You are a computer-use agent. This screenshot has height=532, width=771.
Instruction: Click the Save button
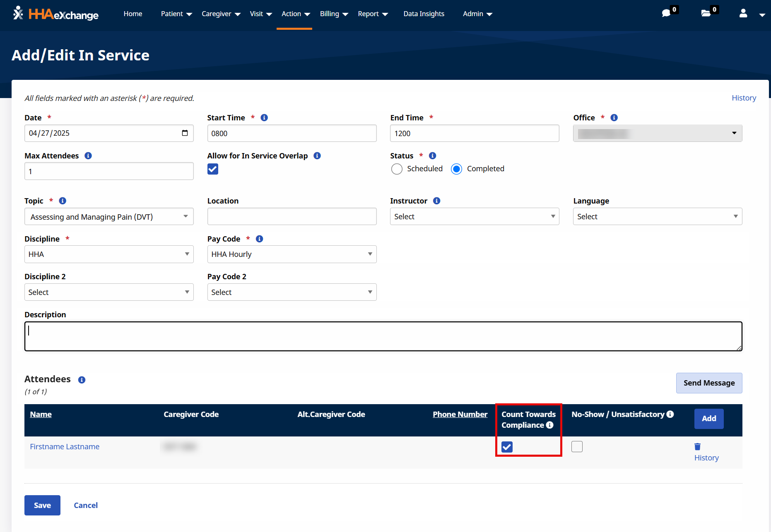(x=42, y=505)
